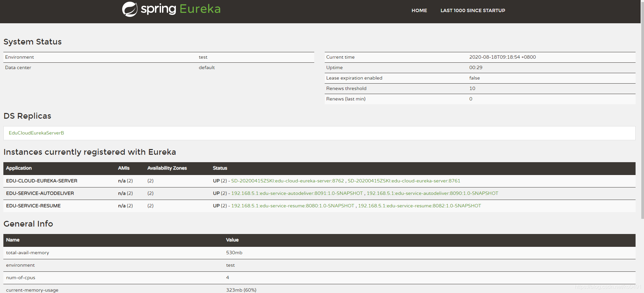
Task: Select Lease expiration enabled value false
Action: click(475, 78)
